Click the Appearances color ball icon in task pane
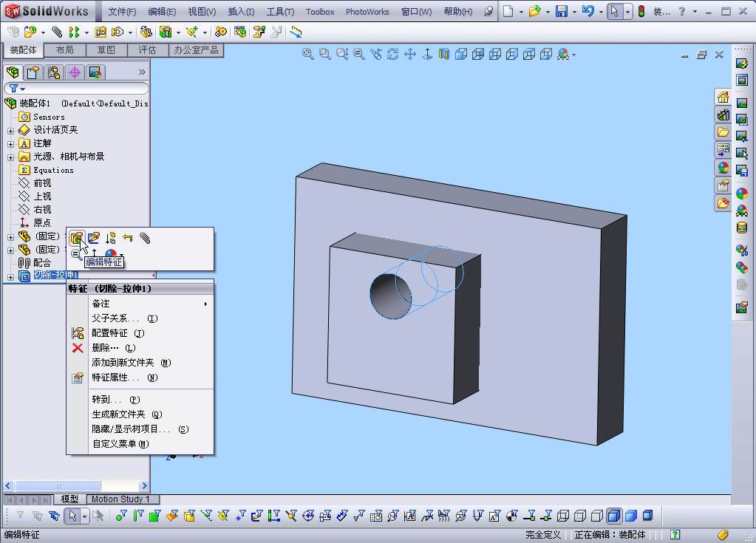 [x=723, y=168]
